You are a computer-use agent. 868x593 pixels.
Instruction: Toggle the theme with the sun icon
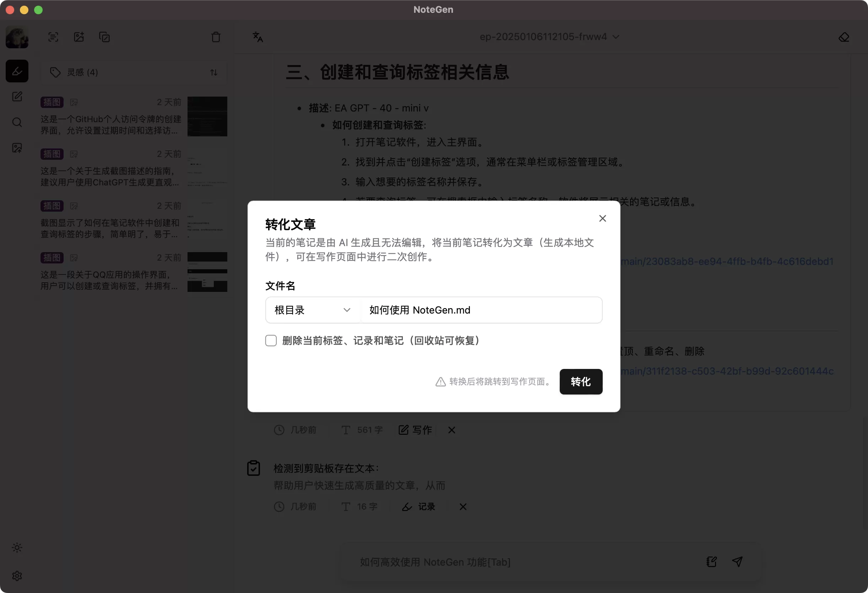tap(17, 548)
